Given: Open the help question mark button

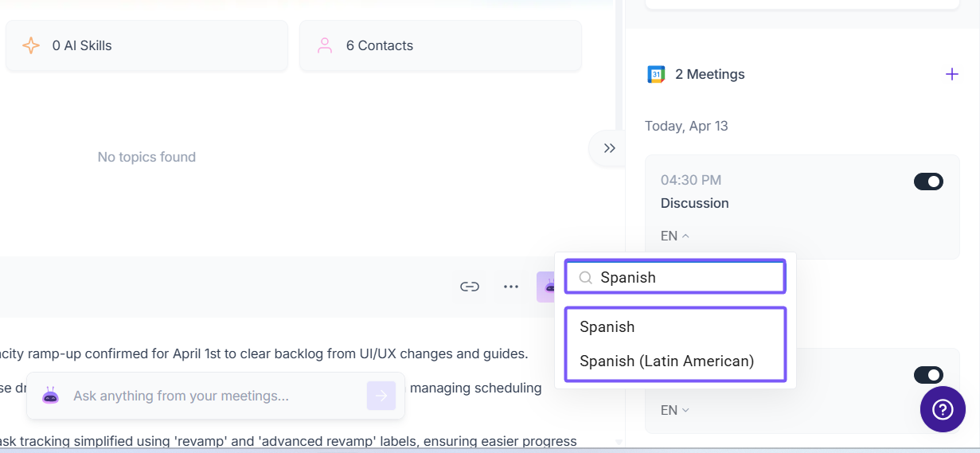Looking at the screenshot, I should click(x=943, y=409).
